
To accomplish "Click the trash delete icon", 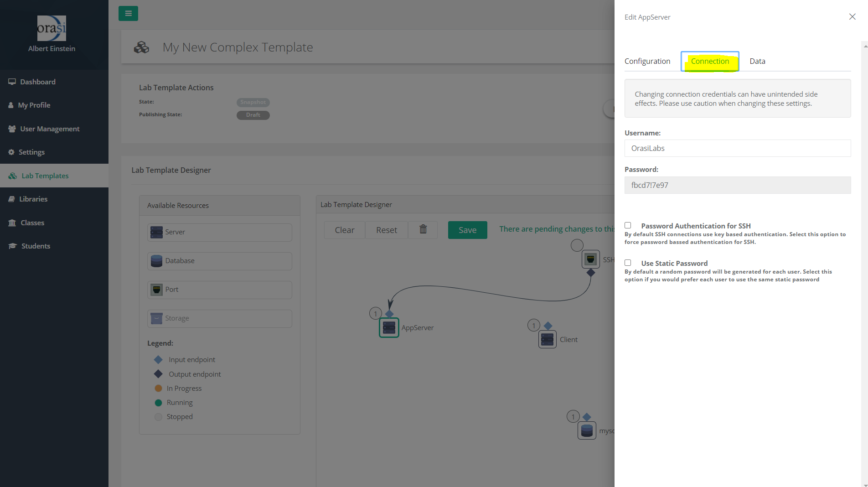I will pos(423,229).
